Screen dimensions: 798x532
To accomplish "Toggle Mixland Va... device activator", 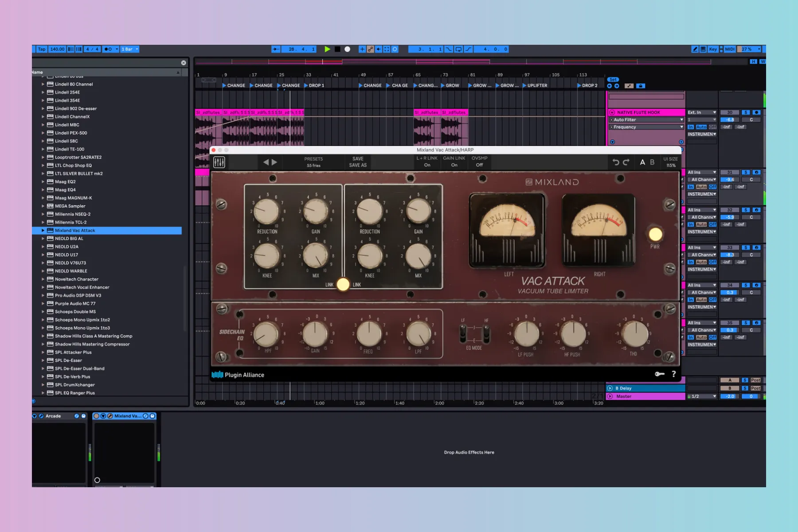I will [96, 416].
